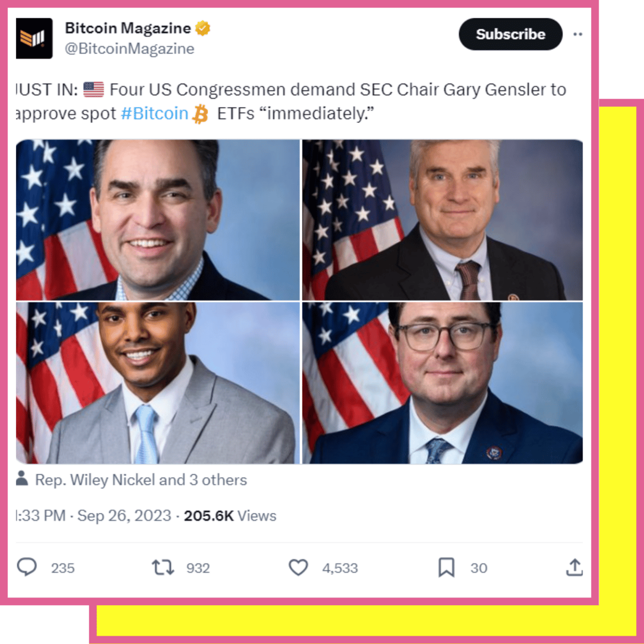Image resolution: width=644 pixels, height=644 pixels.
Task: Open the photo of man in gray suit
Action: [x=158, y=383]
